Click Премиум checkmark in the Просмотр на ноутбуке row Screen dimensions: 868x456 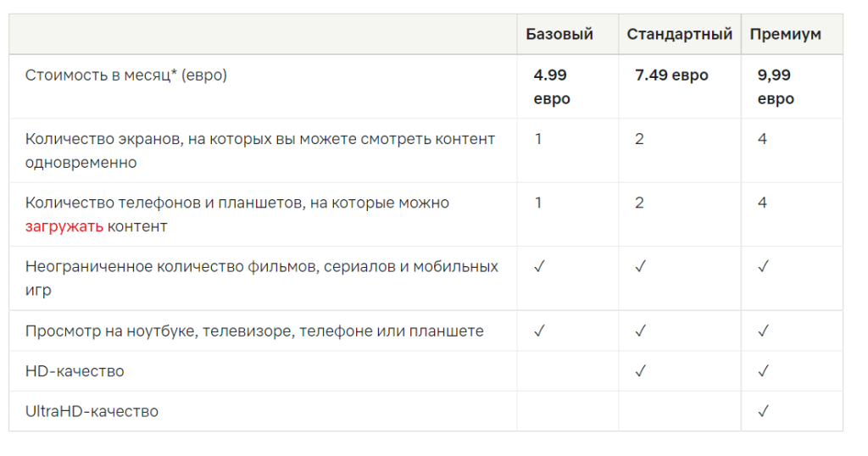point(763,331)
